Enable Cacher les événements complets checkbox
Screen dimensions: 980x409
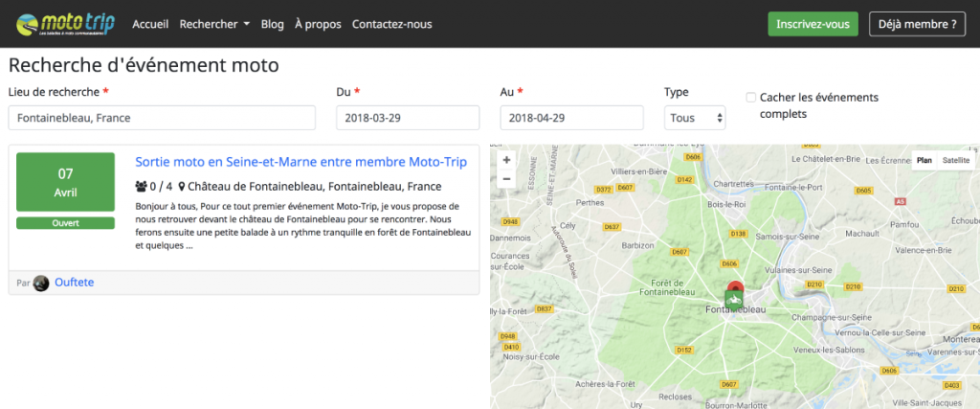[751, 98]
